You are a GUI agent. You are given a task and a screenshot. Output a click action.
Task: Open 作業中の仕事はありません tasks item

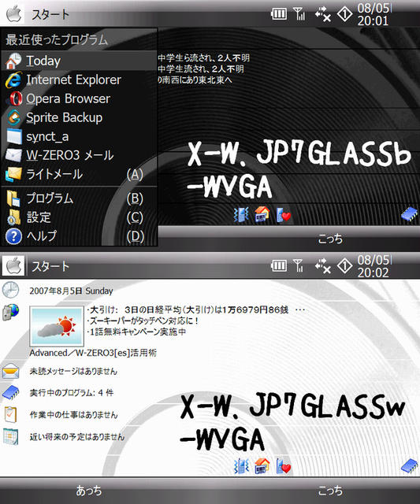[73, 415]
